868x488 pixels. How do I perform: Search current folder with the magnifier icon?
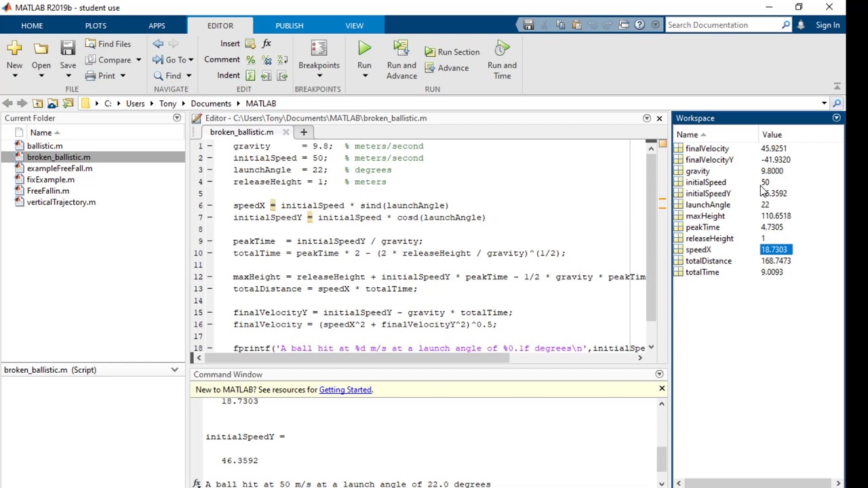(x=837, y=104)
